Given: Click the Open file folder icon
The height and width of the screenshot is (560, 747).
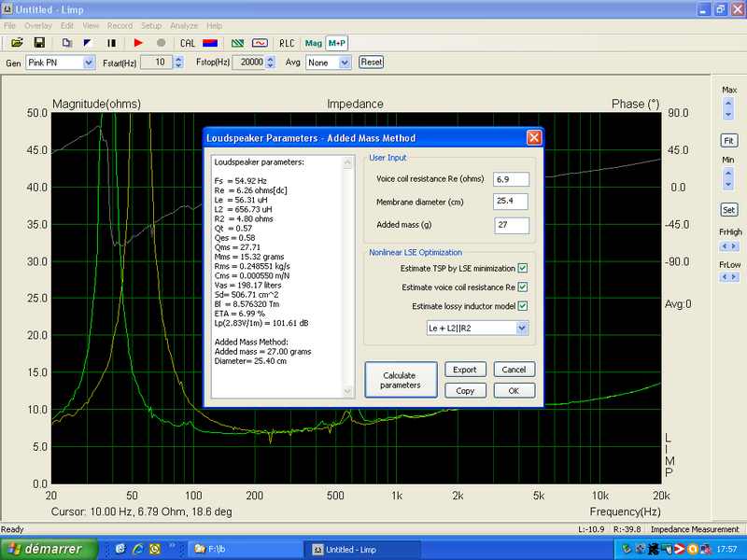Looking at the screenshot, I should (x=17, y=43).
